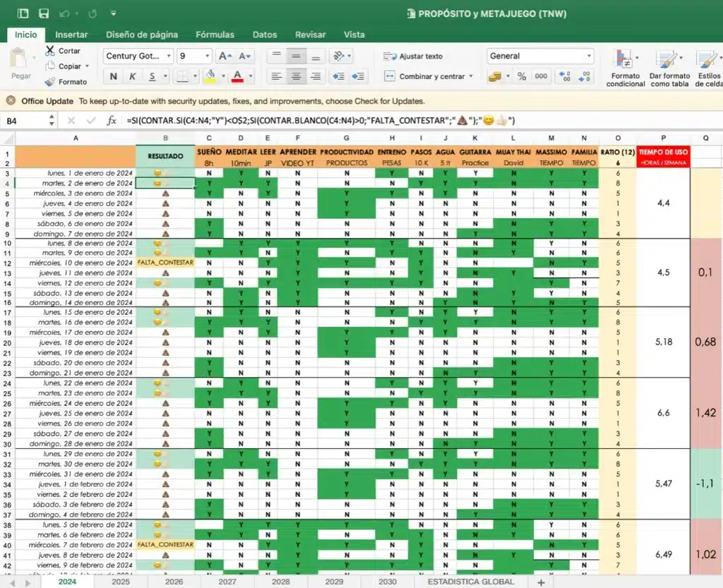Align text right
The image size is (723, 588).
316,76
